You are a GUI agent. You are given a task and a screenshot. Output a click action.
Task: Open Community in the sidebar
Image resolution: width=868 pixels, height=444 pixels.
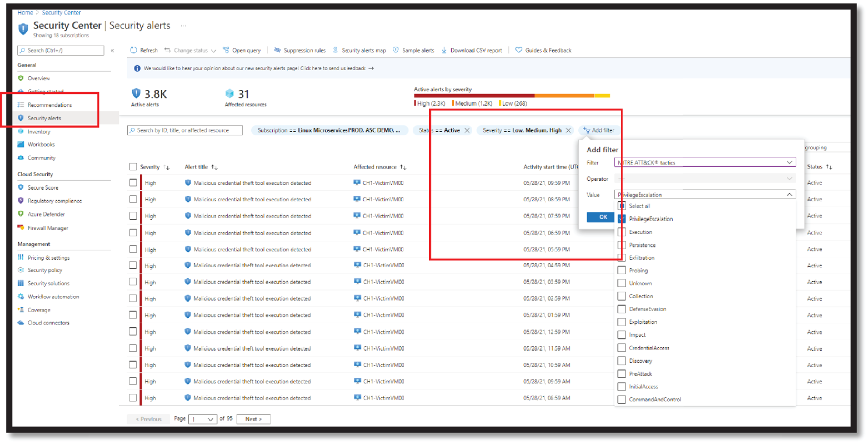coord(41,158)
